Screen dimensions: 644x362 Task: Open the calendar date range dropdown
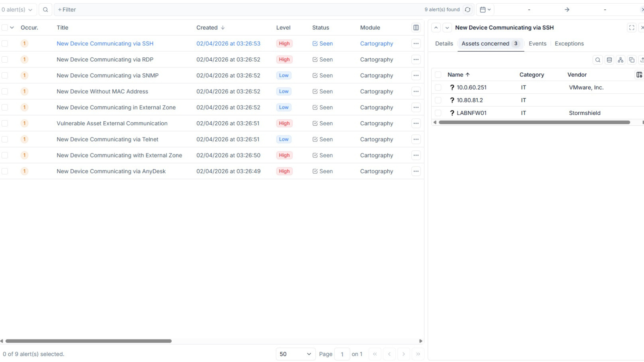[x=485, y=9]
